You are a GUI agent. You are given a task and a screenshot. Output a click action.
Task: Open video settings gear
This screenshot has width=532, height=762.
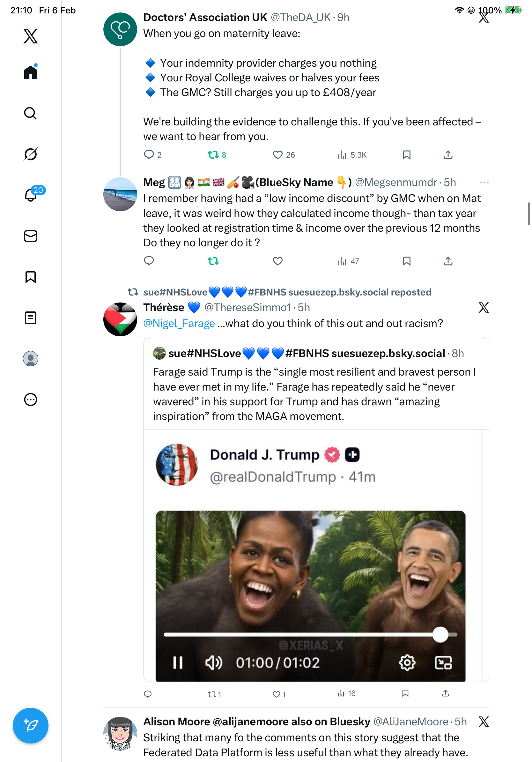click(x=407, y=663)
